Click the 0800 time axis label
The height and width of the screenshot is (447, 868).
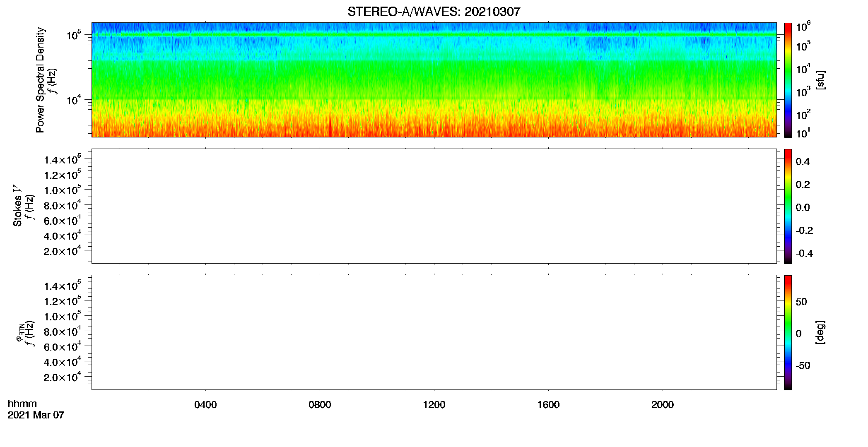click(x=320, y=405)
